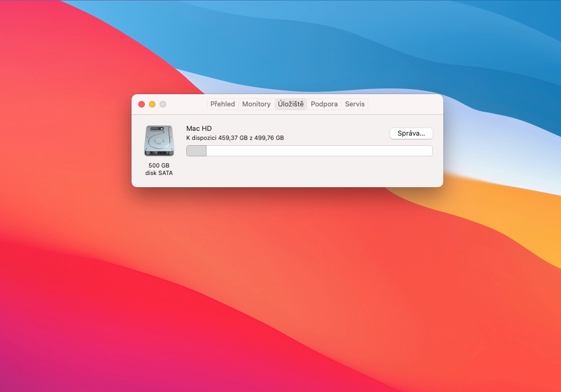Click the SATA disk drive thumbnail
This screenshot has width=561, height=392.
(159, 140)
